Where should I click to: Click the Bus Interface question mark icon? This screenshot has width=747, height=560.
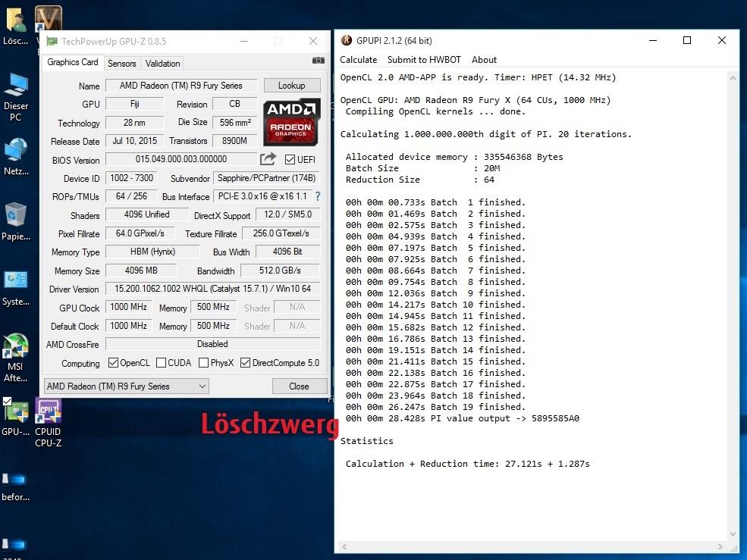click(318, 196)
